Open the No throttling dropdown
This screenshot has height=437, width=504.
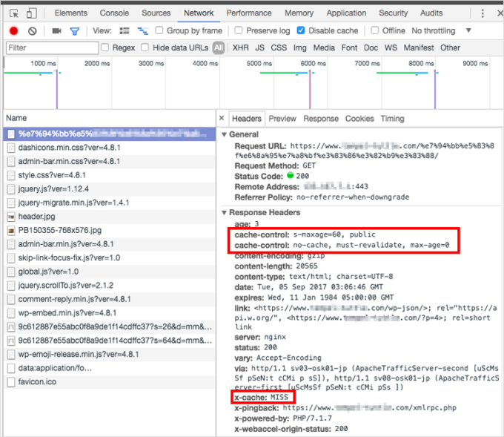441,31
